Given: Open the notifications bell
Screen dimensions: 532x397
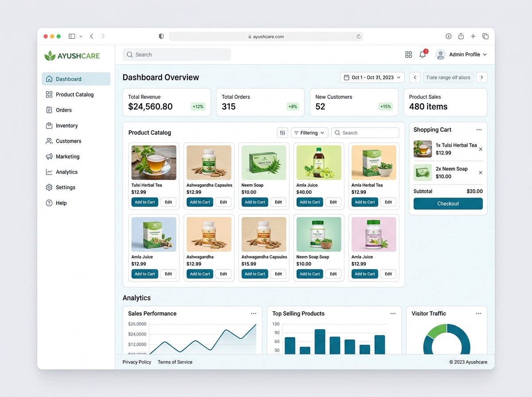Looking at the screenshot, I should 422,54.
